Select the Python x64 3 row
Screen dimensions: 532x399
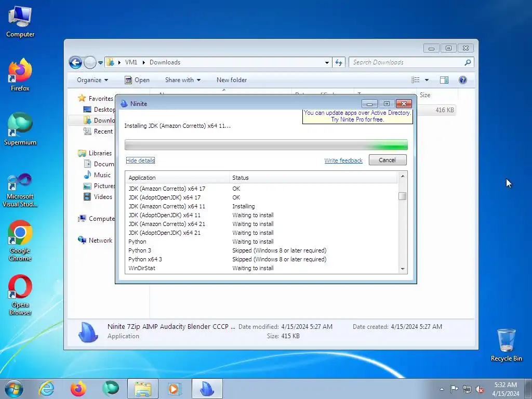tap(261, 259)
